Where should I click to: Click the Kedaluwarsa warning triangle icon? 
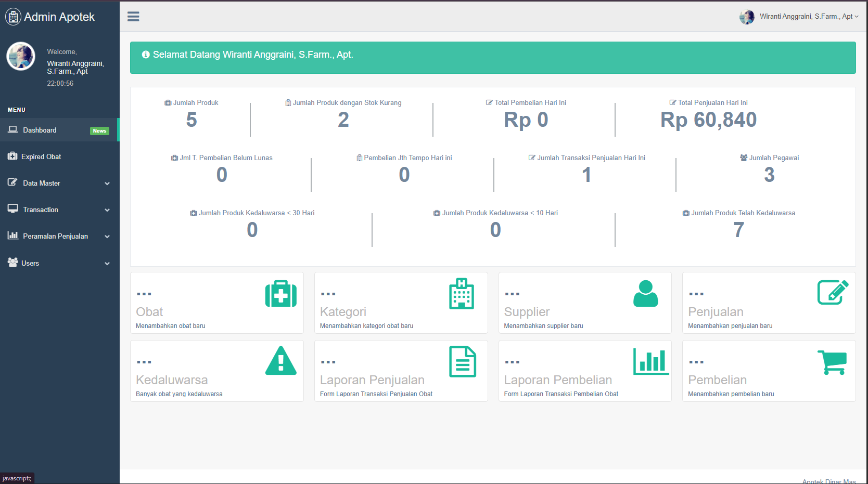point(280,361)
